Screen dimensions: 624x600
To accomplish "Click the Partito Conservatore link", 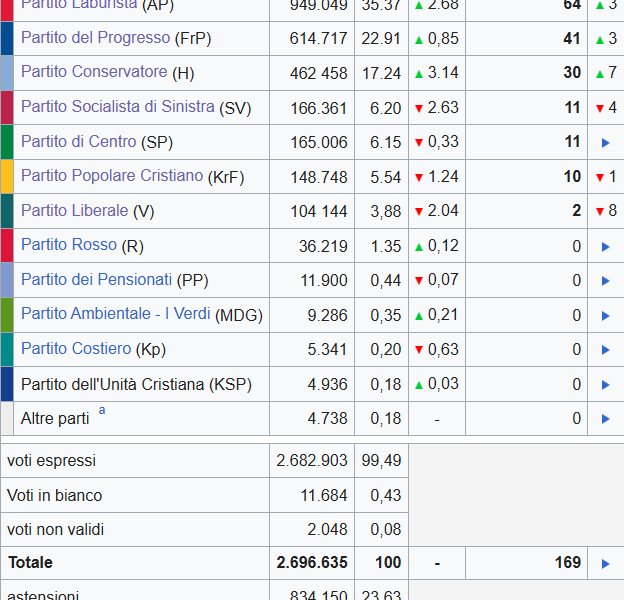I will point(94,72).
